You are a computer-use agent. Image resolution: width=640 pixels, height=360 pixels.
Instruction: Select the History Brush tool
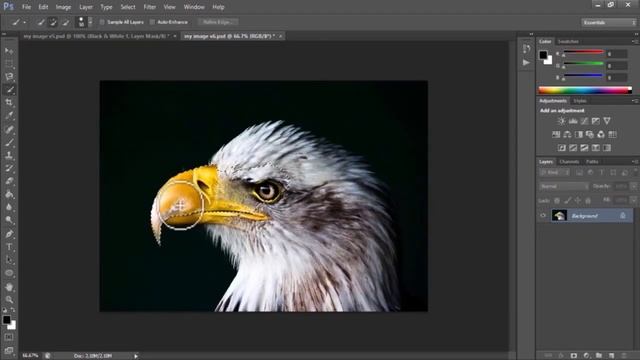click(x=9, y=168)
